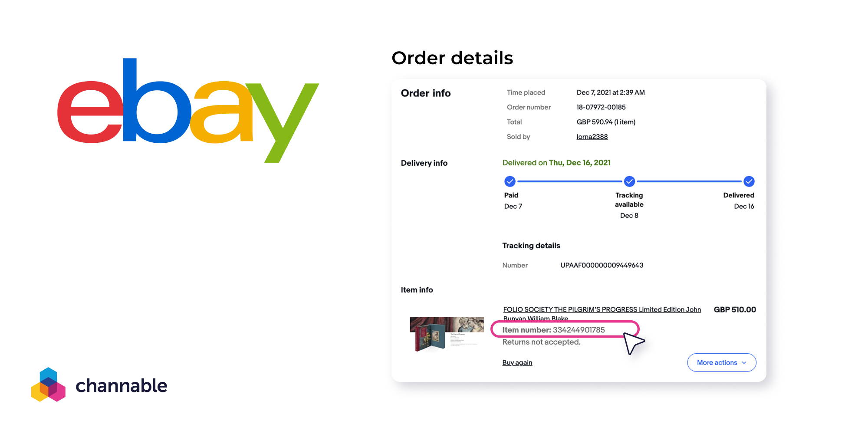This screenshot has height=434, width=868.
Task: Click the Delivered step checkmark circle
Action: pyautogui.click(x=749, y=181)
